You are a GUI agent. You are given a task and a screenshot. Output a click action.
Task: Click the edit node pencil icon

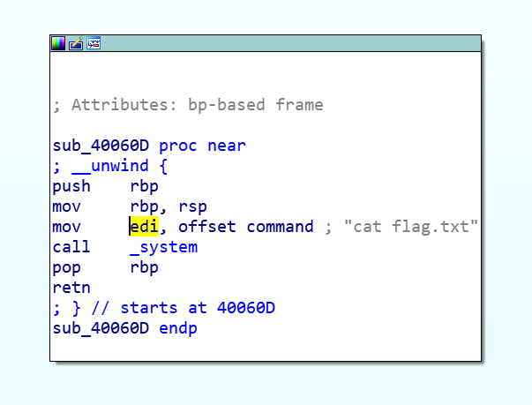coord(76,43)
